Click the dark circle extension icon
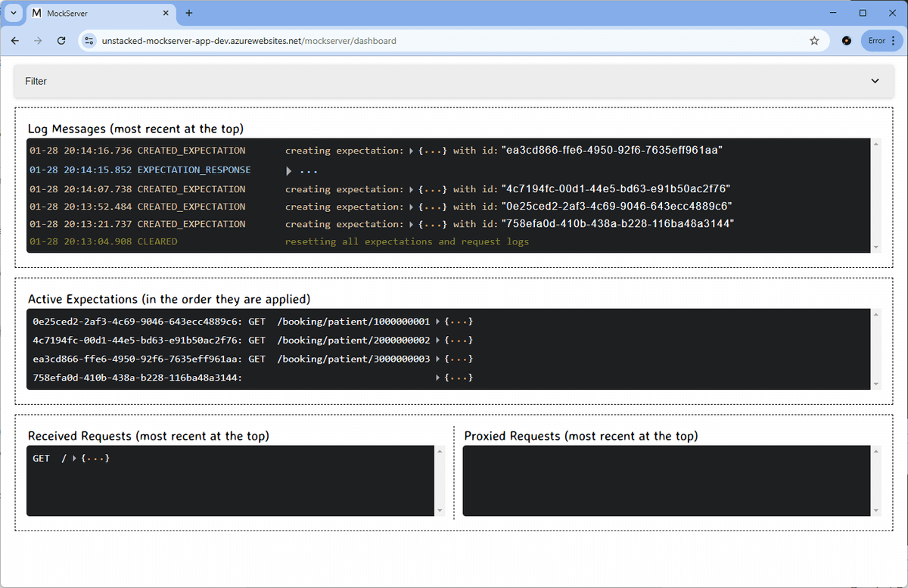Image resolution: width=908 pixels, height=588 pixels. coord(846,40)
